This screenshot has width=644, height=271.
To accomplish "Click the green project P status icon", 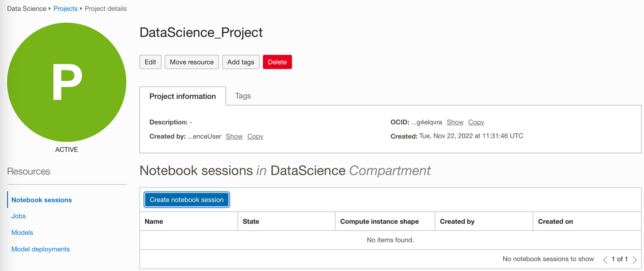I will point(67,82).
